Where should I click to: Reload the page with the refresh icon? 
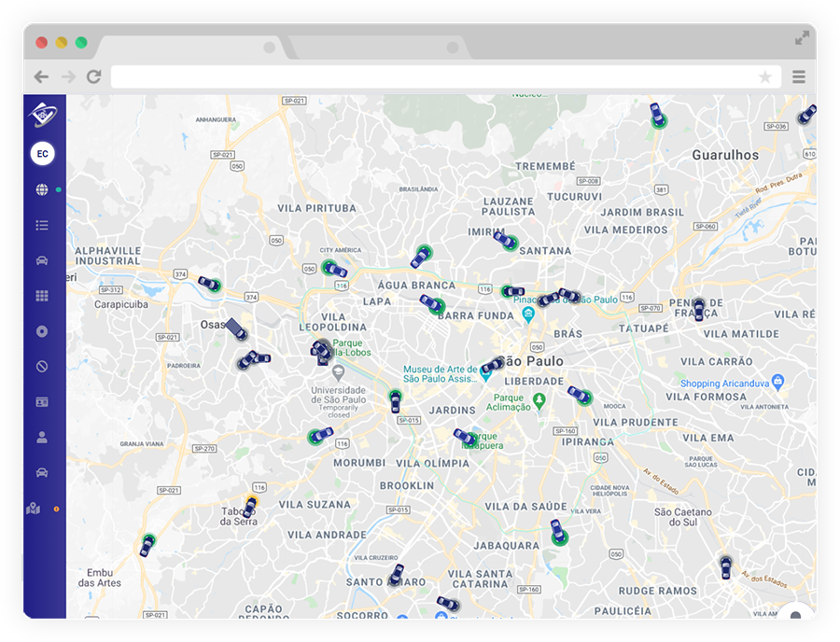94,77
